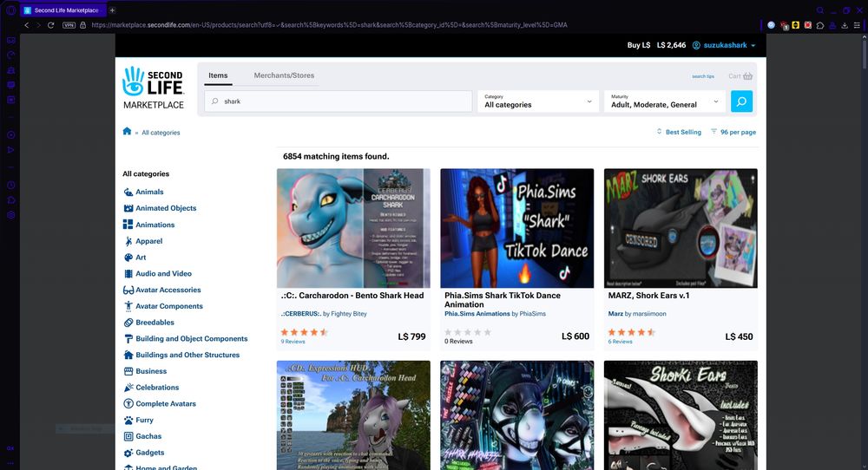Image resolution: width=868 pixels, height=470 pixels.
Task: Open the MARZ Shork Ears product image
Action: 681,228
